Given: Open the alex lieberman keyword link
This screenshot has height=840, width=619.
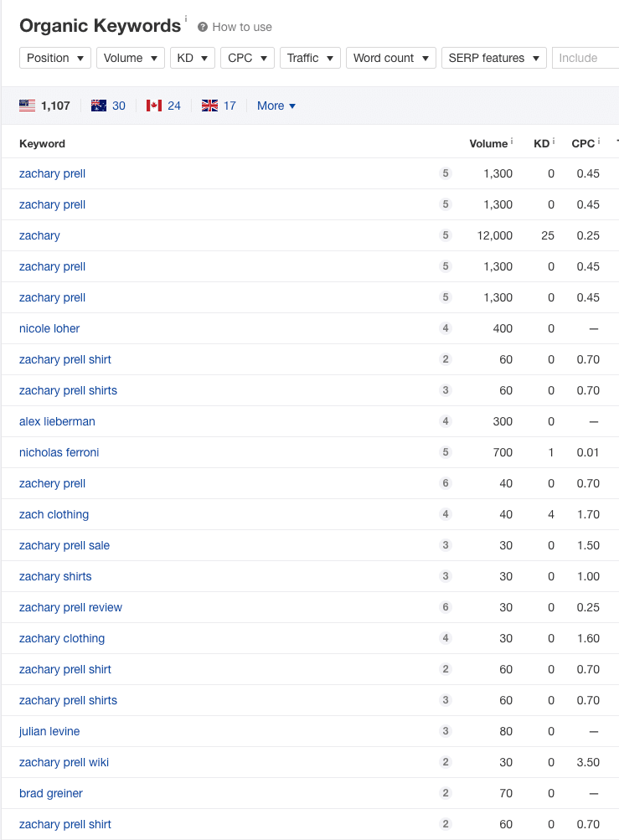Looking at the screenshot, I should (x=57, y=421).
